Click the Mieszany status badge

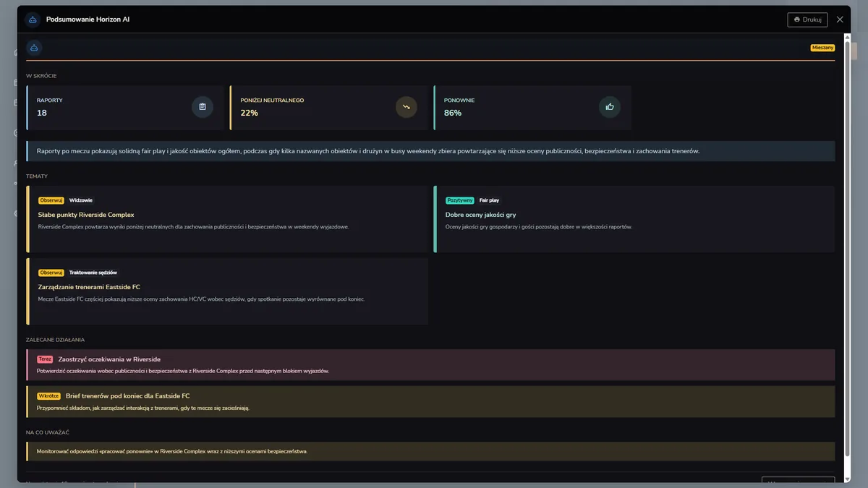[x=823, y=48]
